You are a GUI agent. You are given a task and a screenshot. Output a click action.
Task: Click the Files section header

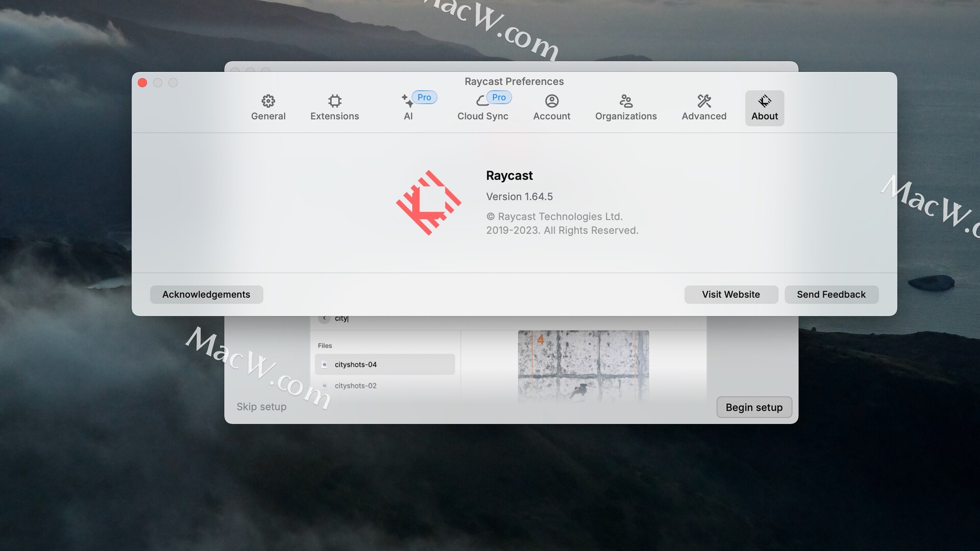click(x=325, y=345)
